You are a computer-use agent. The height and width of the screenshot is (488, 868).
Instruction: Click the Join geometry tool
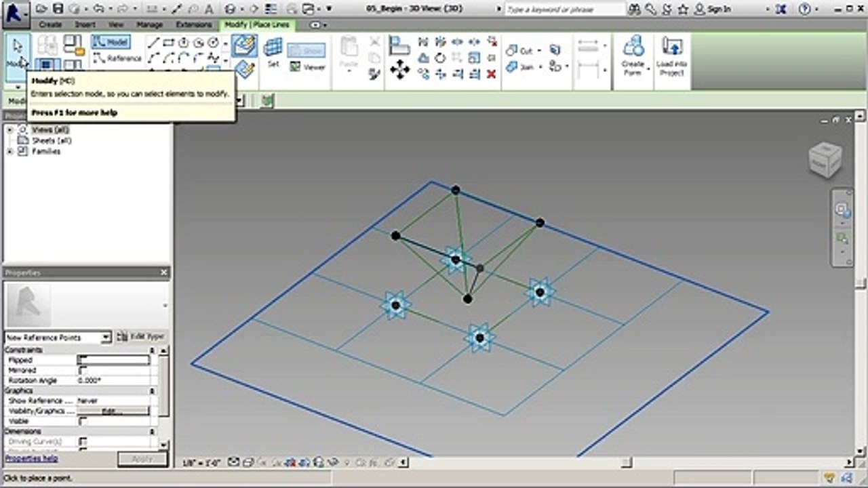tap(520, 66)
